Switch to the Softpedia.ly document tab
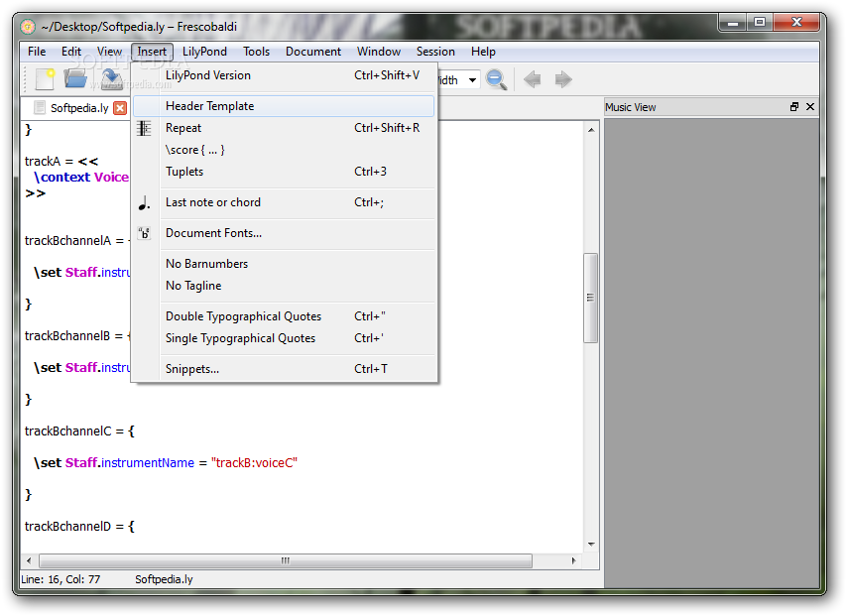This screenshot has height=616, width=847. (x=79, y=108)
